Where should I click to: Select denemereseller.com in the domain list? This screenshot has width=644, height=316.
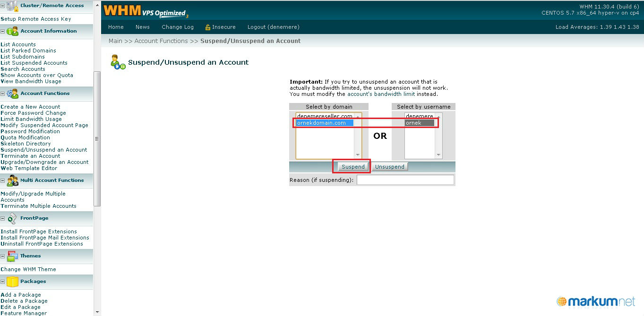325,116
